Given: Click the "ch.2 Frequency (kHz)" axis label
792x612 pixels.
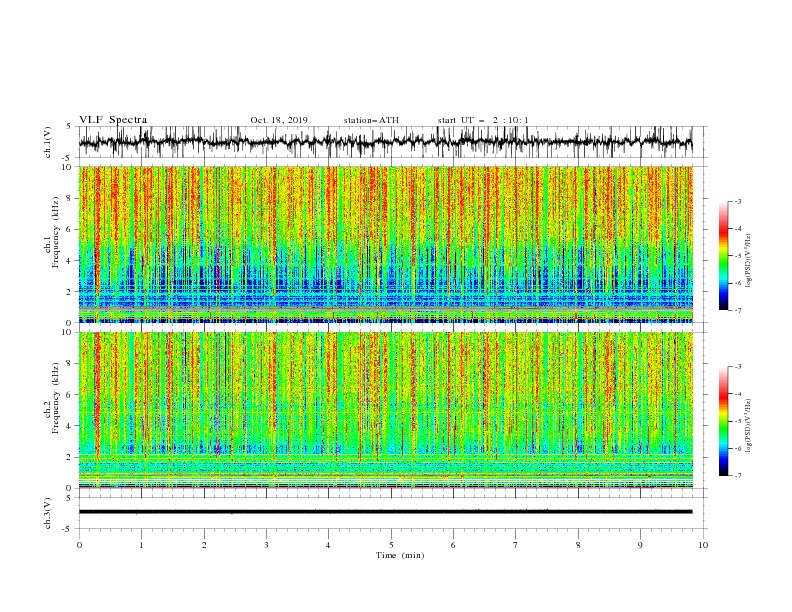Looking at the screenshot, I should pyautogui.click(x=54, y=398).
